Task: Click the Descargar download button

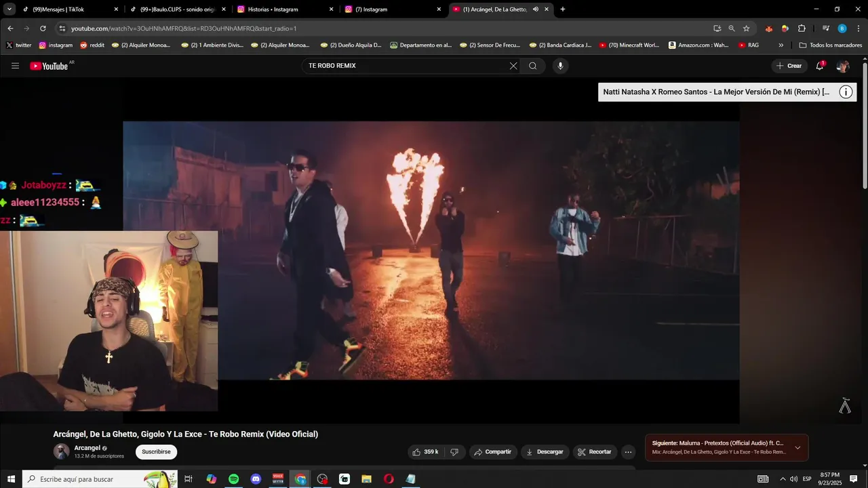Action: (545, 452)
